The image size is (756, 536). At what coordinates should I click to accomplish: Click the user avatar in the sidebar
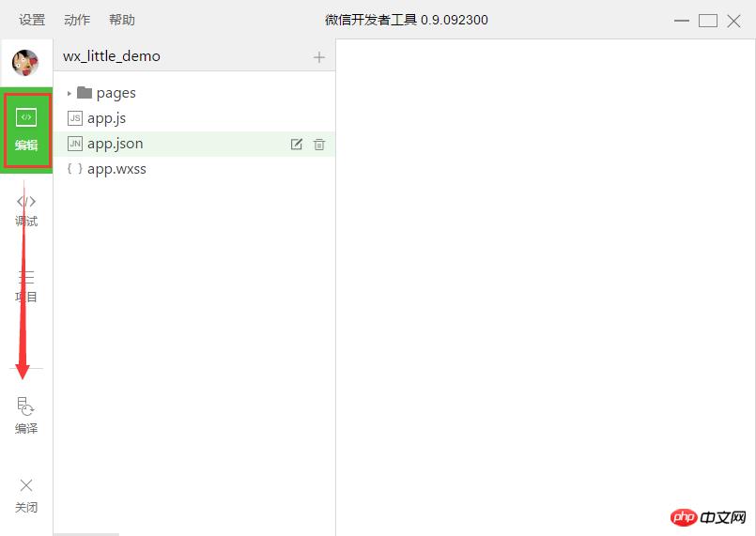coord(25,63)
